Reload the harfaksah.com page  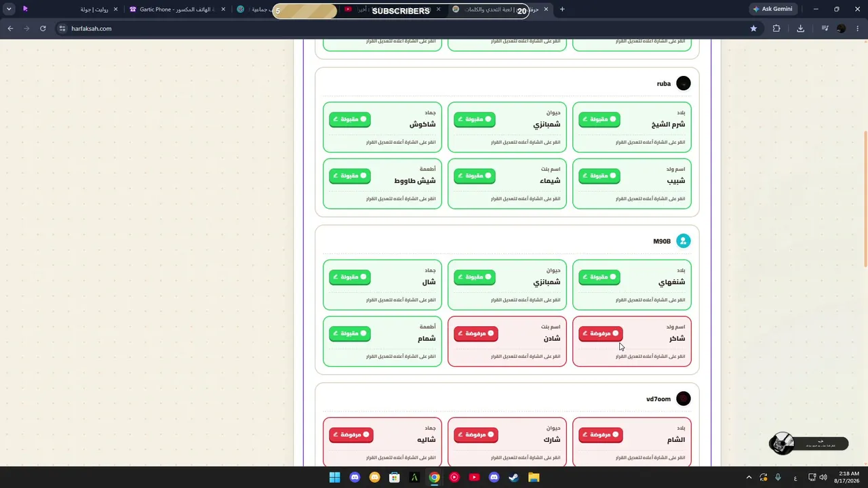click(x=43, y=28)
